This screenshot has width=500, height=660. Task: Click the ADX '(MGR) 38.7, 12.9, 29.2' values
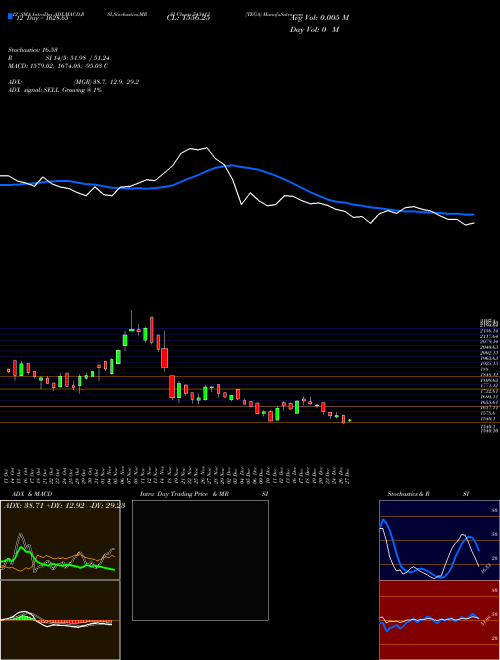[106, 82]
